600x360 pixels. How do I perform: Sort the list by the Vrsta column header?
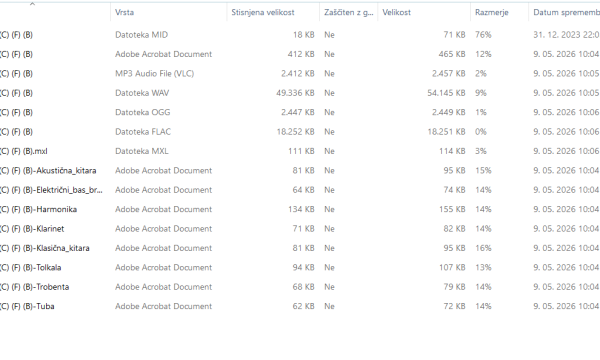pyautogui.click(x=124, y=12)
